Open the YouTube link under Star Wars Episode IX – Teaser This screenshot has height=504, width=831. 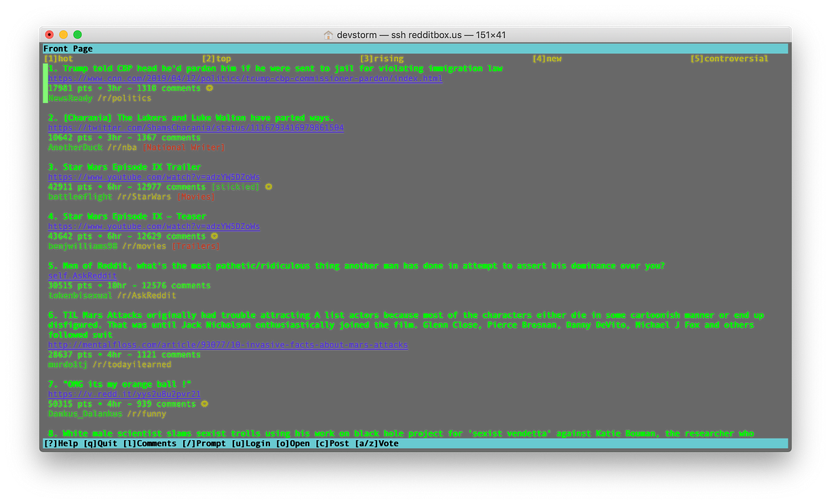pyautogui.click(x=154, y=227)
